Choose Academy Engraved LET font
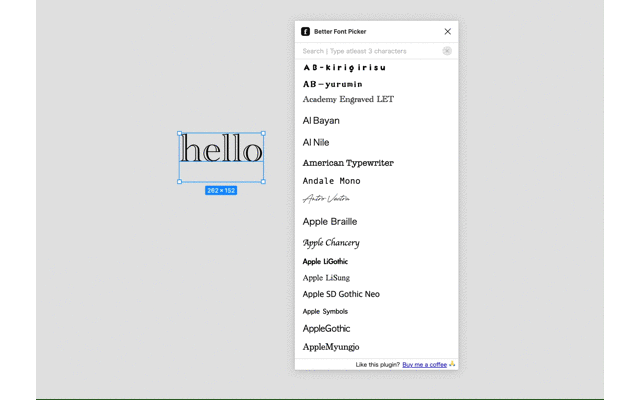Screen dimensions: 640x400 click(348, 99)
